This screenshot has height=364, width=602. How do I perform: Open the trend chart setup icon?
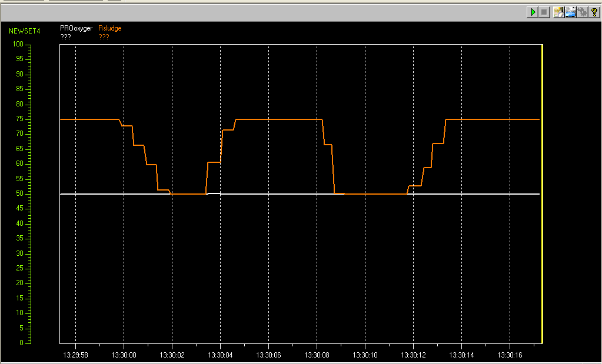pos(558,12)
